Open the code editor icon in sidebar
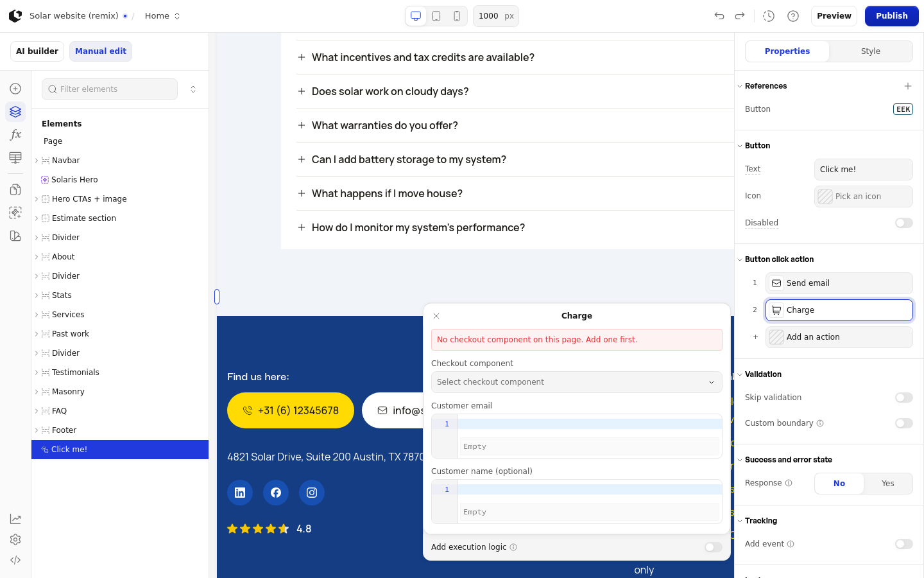This screenshot has height=578, width=924. [15, 560]
